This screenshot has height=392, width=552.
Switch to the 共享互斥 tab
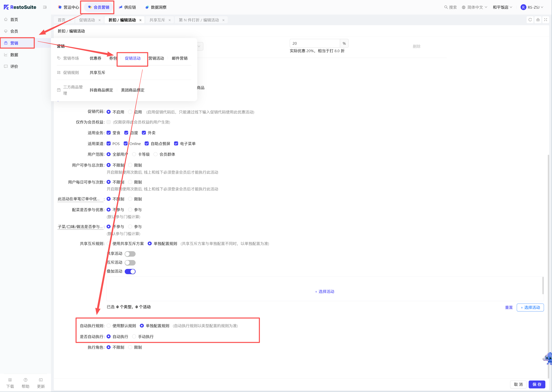tap(157, 20)
